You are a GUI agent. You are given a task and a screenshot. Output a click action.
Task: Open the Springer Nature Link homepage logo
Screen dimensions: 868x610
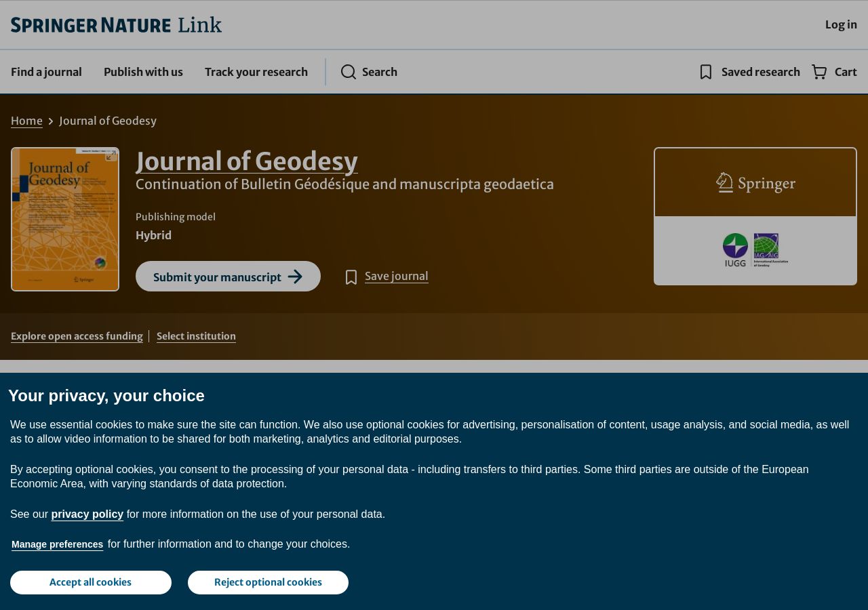point(116,25)
